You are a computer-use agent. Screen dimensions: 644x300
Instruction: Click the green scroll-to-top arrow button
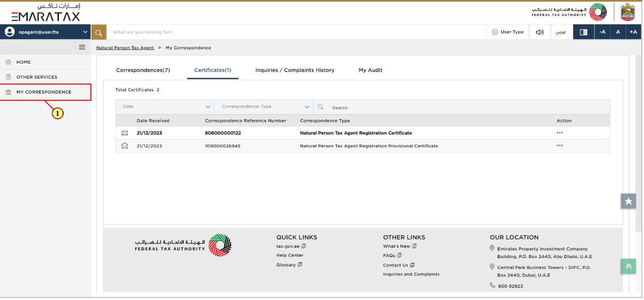[x=628, y=266]
